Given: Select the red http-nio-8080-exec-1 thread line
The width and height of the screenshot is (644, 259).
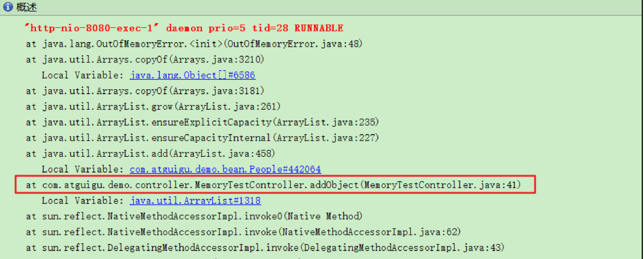Looking at the screenshot, I should 184,28.
